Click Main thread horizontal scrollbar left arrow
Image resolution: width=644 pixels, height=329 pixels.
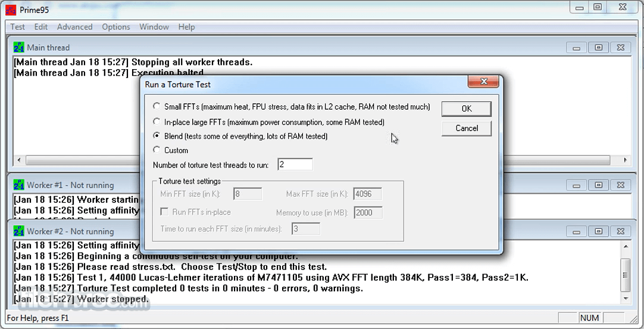coord(19,160)
